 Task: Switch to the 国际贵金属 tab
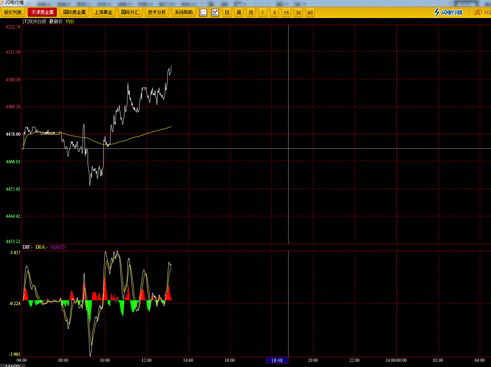point(74,12)
